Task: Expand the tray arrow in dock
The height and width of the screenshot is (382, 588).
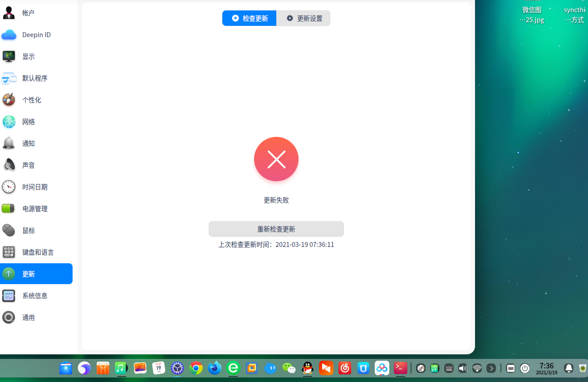Action: tap(491, 368)
